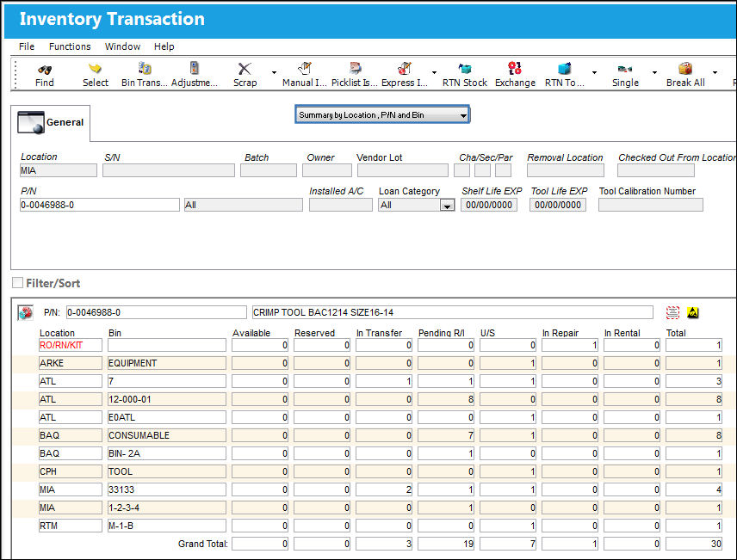Viewport: 737px width, 560px height.
Task: Click the Removal Location field
Action: click(x=566, y=170)
